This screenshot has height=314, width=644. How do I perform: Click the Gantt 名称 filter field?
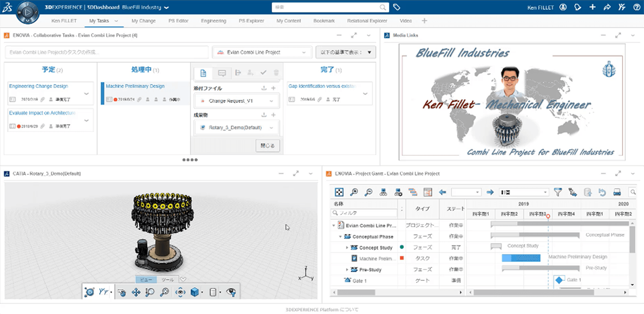click(x=365, y=213)
